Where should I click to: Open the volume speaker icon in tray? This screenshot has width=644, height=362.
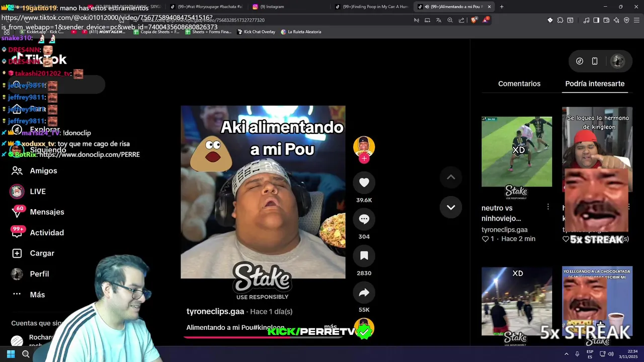point(611,354)
